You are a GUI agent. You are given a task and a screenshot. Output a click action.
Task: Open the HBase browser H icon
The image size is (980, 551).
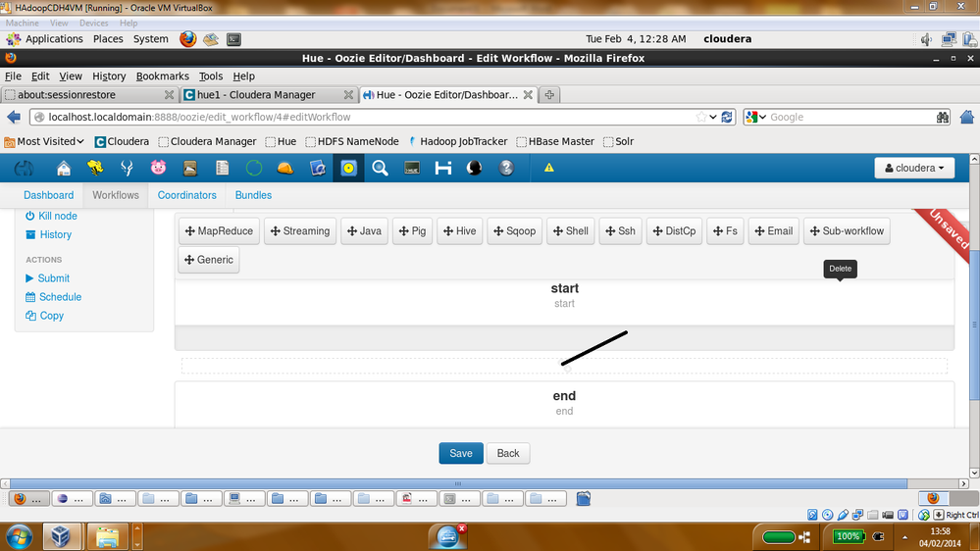pyautogui.click(x=443, y=168)
